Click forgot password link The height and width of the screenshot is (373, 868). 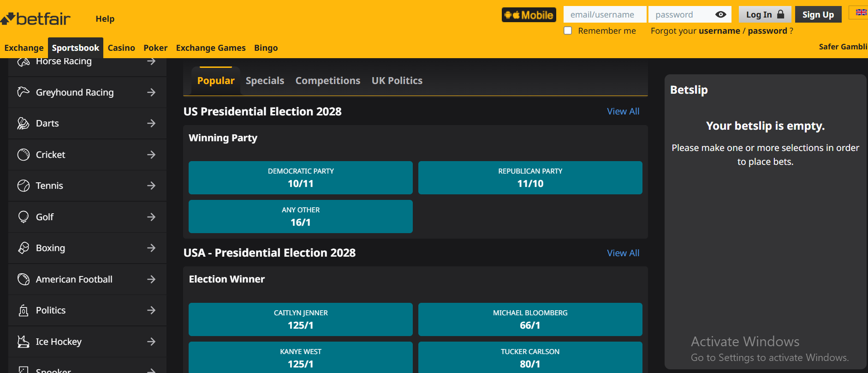pos(767,31)
